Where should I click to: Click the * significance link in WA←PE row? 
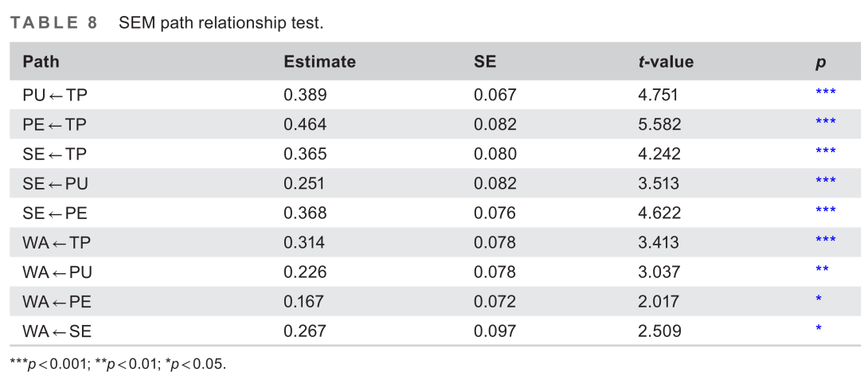point(819,300)
